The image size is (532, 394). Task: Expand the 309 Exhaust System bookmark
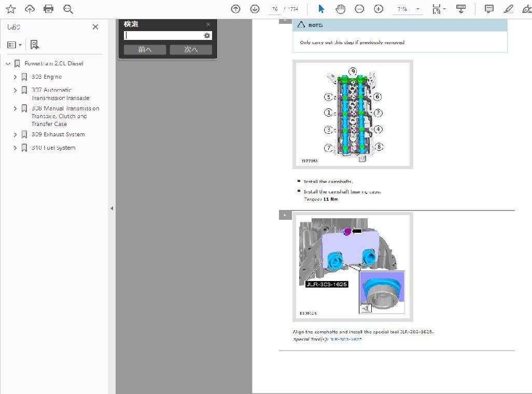pyautogui.click(x=15, y=135)
